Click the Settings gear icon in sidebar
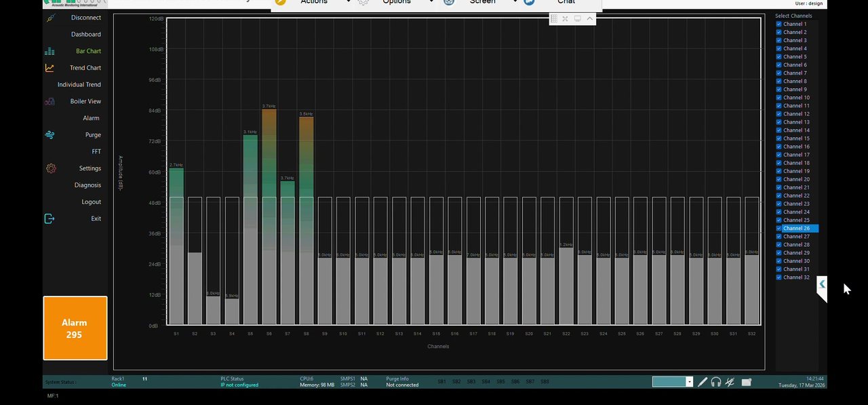This screenshot has width=868, height=405. pos(50,168)
